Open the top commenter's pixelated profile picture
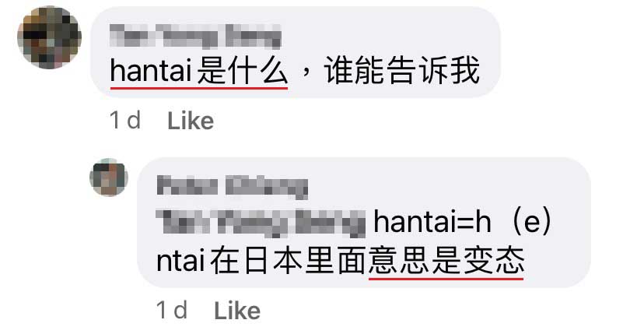644x327 pixels. pyautogui.click(x=49, y=37)
